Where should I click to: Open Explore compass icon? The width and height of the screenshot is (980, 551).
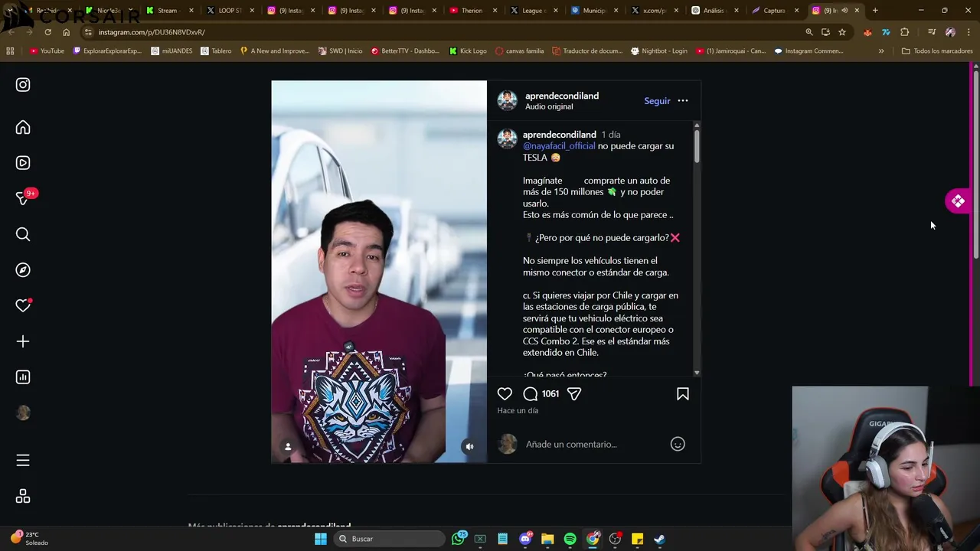point(23,270)
